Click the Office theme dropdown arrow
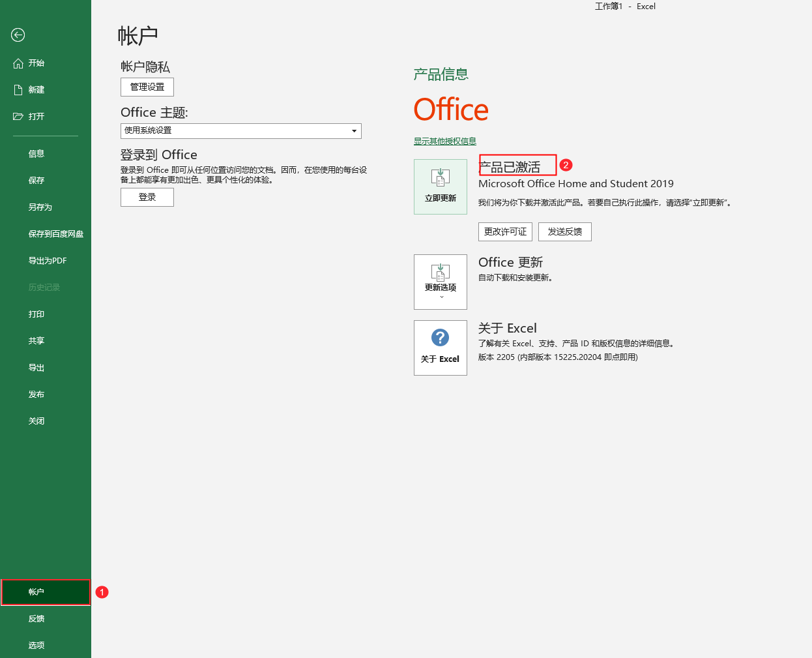This screenshot has height=658, width=812. [x=354, y=131]
